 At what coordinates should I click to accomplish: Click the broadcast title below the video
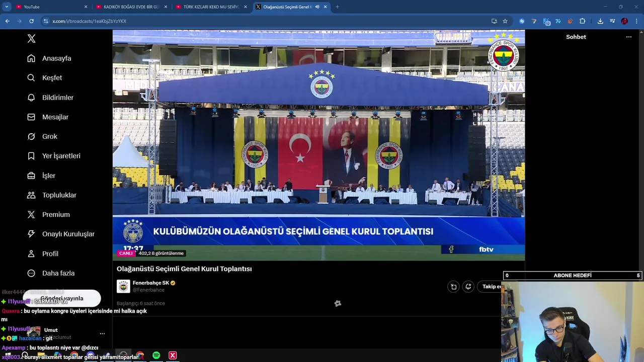pos(184,269)
